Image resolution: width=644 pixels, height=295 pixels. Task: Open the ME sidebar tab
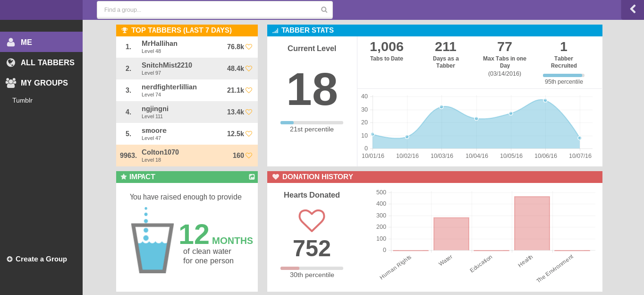coord(41,42)
